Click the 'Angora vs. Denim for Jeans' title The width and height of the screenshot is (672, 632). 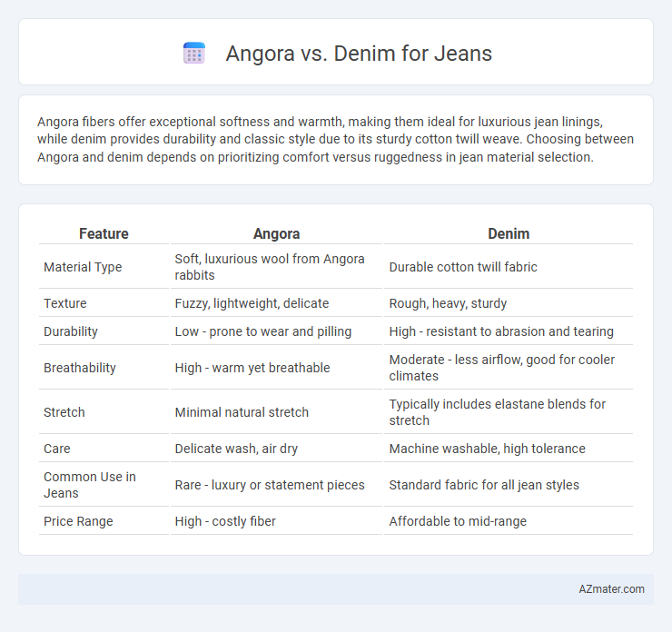pos(359,54)
